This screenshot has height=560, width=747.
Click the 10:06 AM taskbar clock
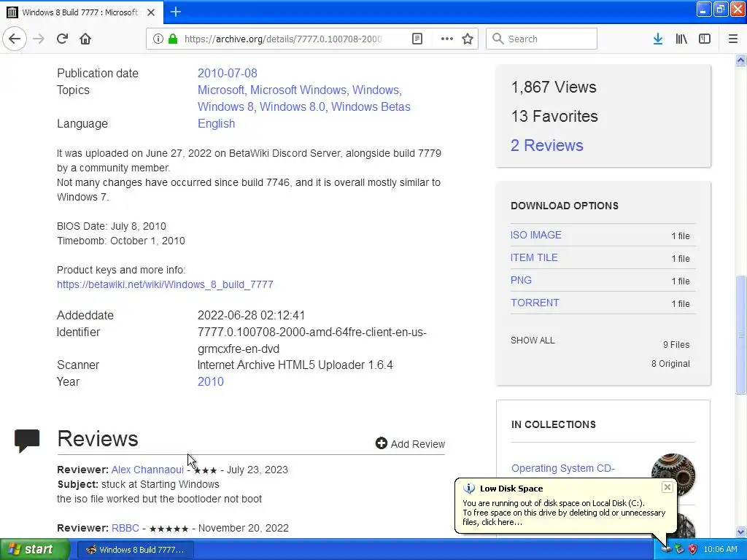click(x=720, y=549)
